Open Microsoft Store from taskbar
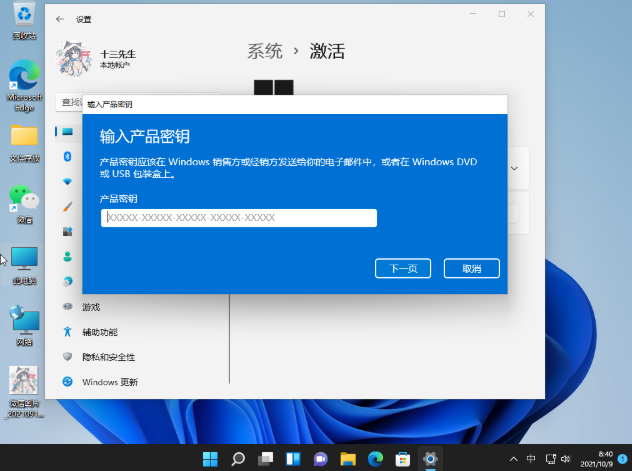This screenshot has height=471, width=632. tap(403, 459)
